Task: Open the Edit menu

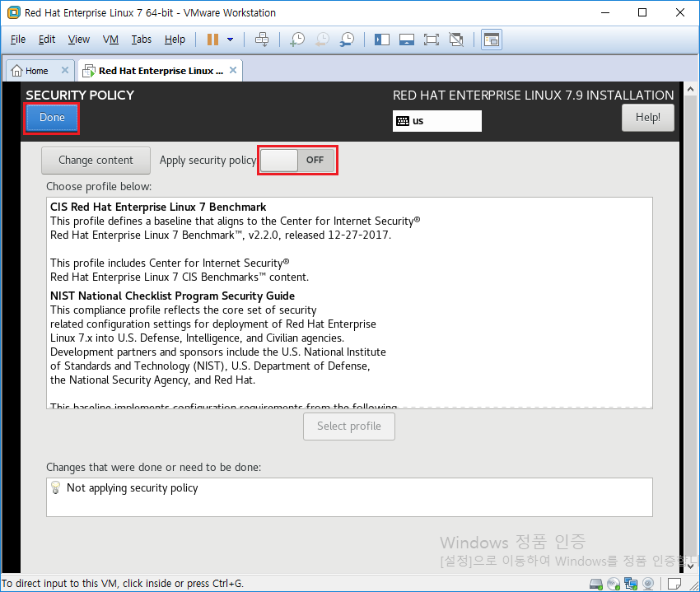Action: tap(47, 40)
